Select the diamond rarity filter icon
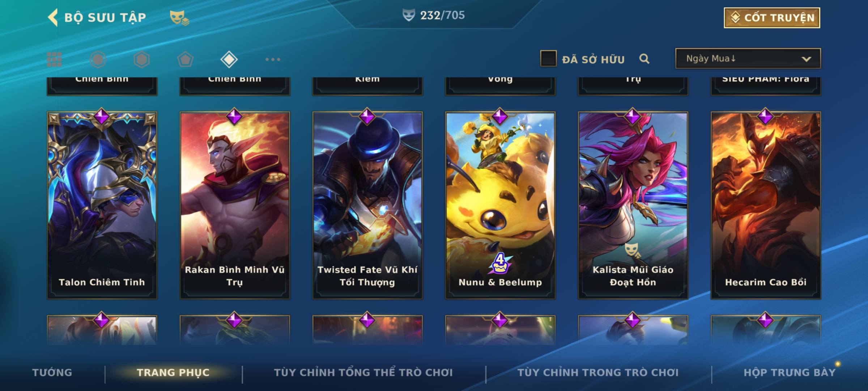The image size is (868, 391). click(229, 59)
